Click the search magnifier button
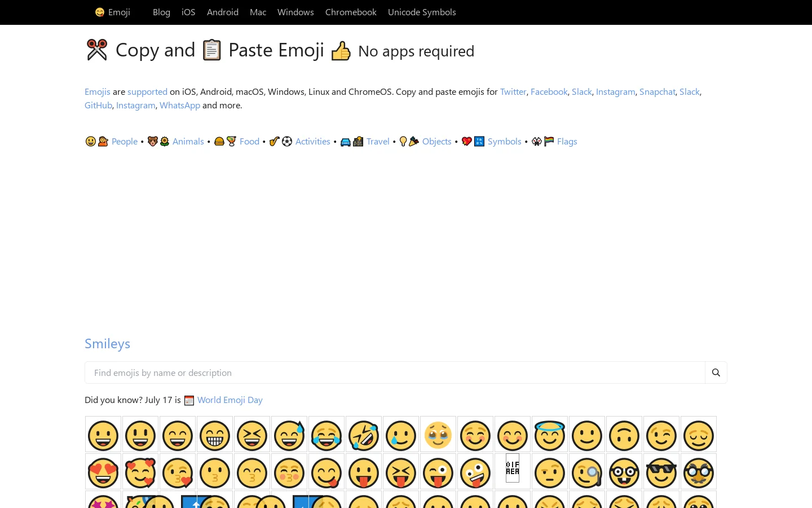 point(716,373)
